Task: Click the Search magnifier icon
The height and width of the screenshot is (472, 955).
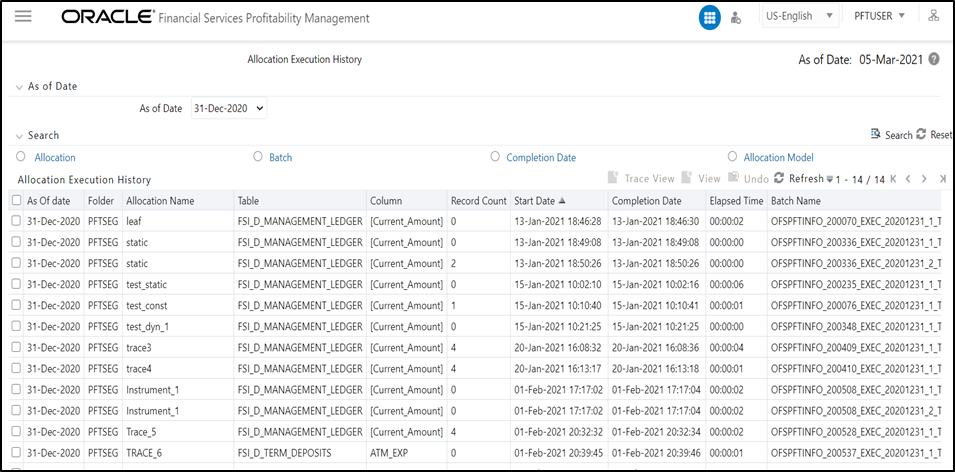Action: [876, 134]
